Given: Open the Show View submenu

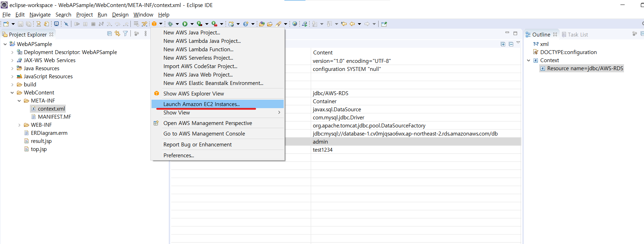Looking at the screenshot, I should click(x=218, y=113).
